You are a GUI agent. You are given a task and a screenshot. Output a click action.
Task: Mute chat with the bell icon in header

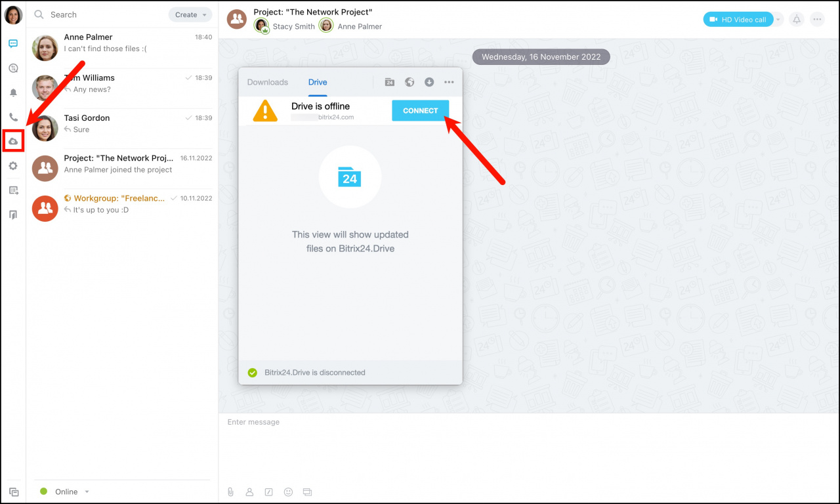click(797, 19)
